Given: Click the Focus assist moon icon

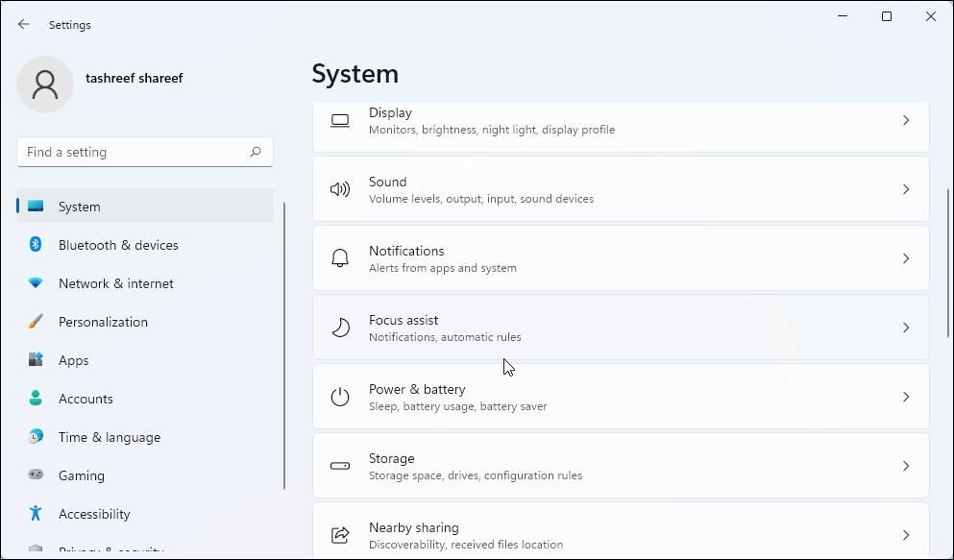Looking at the screenshot, I should point(340,328).
